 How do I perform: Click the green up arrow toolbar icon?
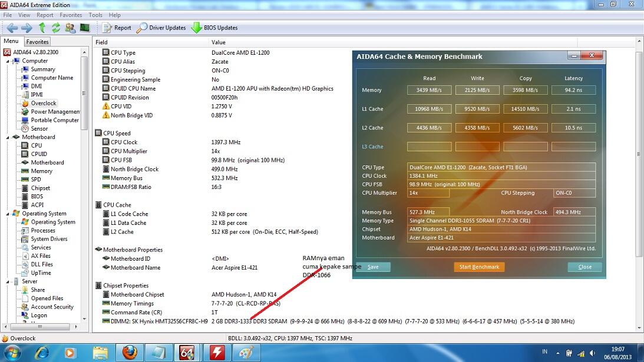tap(42, 28)
